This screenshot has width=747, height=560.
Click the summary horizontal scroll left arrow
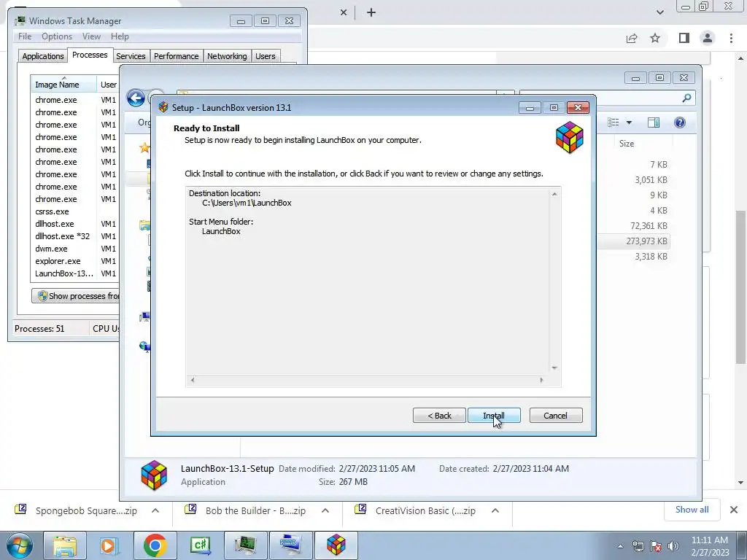coord(193,380)
